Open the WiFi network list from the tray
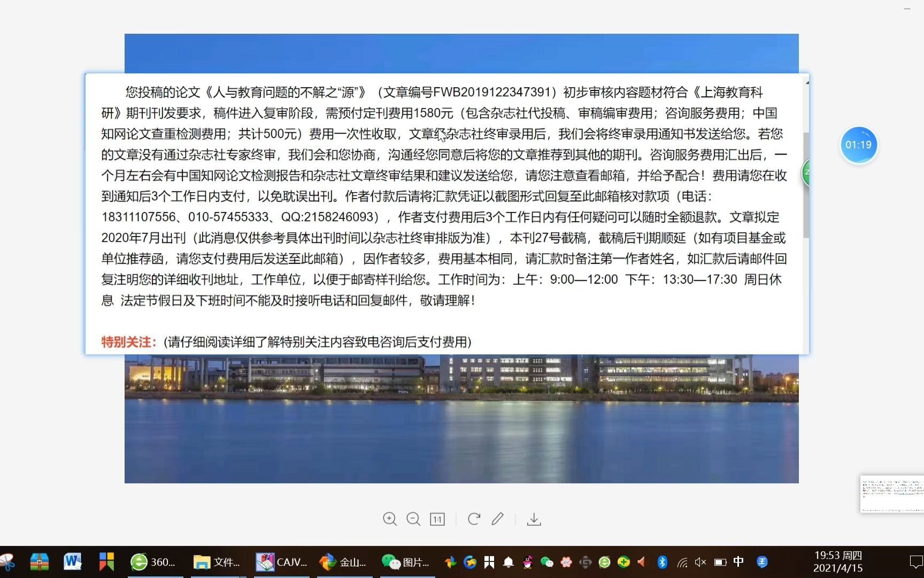 pyautogui.click(x=681, y=562)
